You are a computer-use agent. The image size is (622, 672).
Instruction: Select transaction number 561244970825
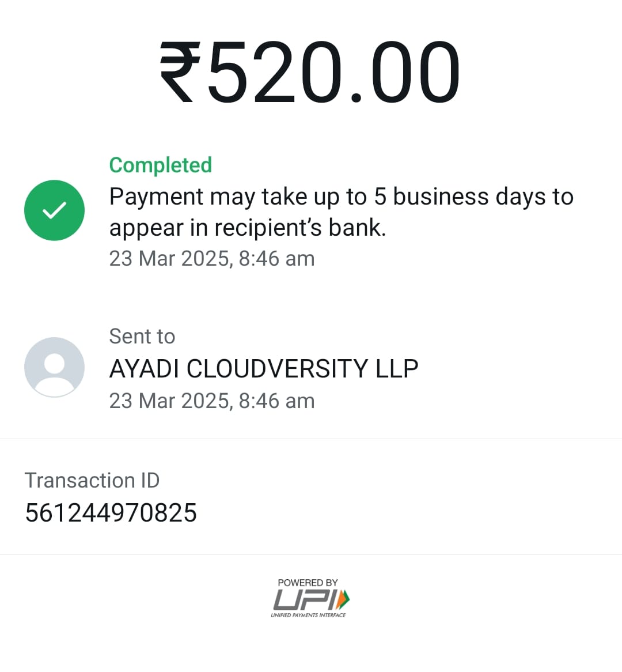[111, 512]
